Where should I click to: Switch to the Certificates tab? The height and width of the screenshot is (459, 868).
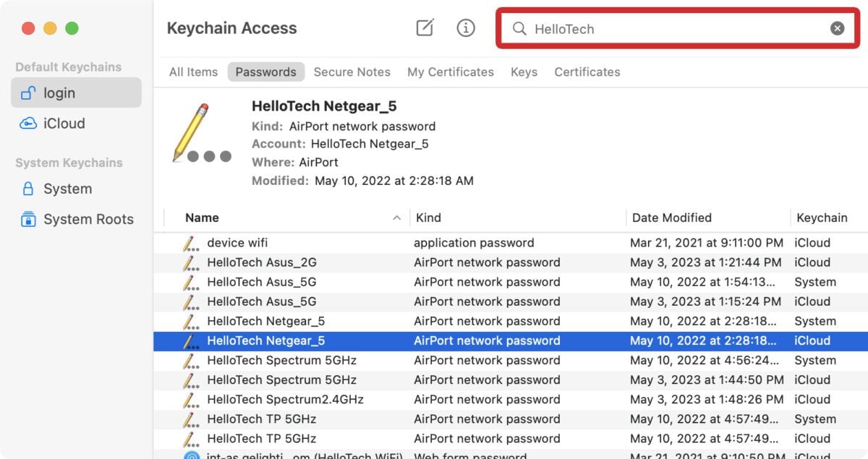[x=587, y=72]
